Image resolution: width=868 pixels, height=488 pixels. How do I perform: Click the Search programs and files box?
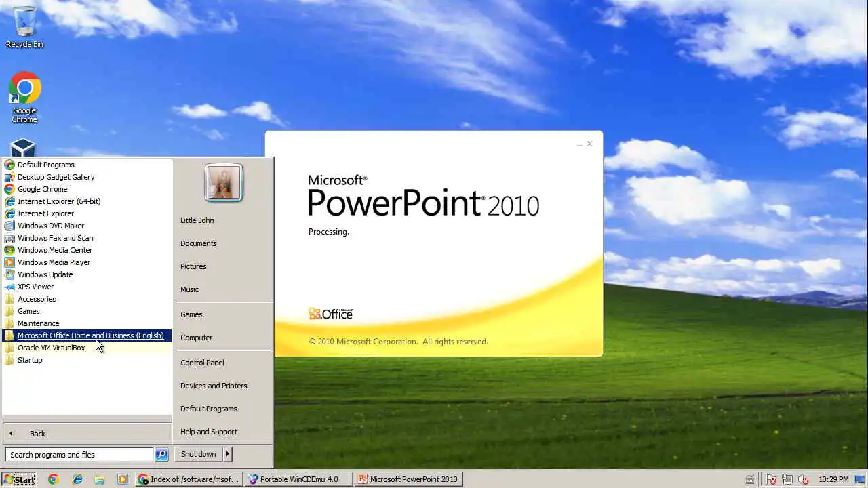tap(79, 455)
